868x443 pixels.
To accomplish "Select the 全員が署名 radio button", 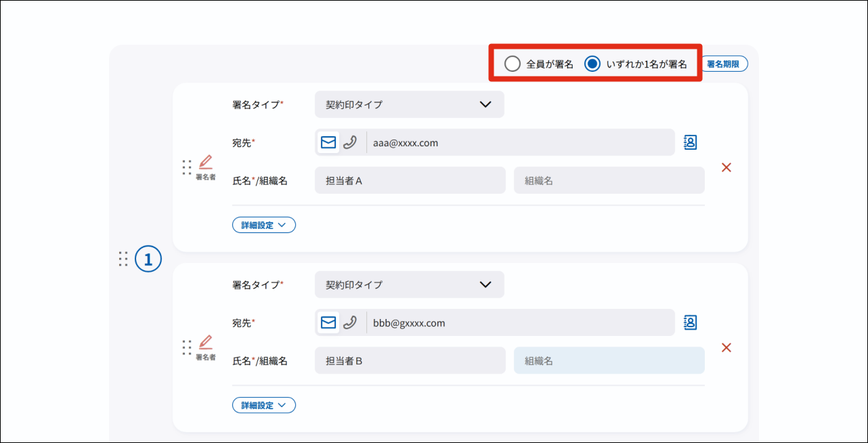I will pos(513,64).
